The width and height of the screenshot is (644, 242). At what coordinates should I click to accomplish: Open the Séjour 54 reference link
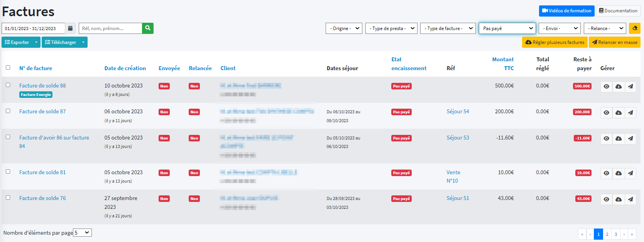click(458, 111)
